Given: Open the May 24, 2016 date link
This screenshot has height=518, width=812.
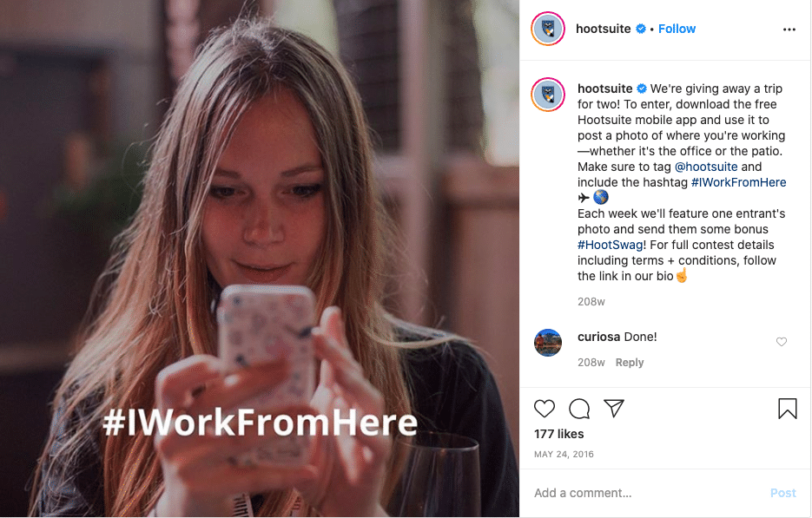Looking at the screenshot, I should point(564,455).
